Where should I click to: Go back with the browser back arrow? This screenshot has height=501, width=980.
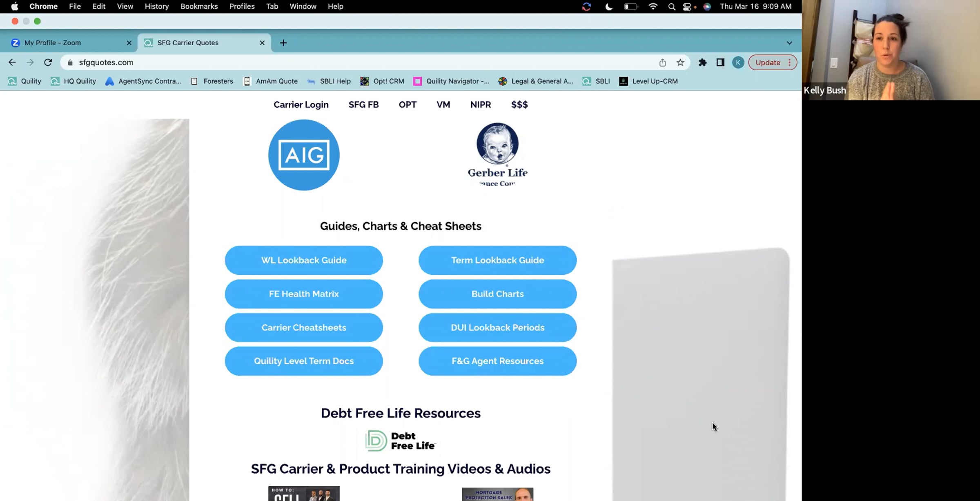[x=12, y=62]
